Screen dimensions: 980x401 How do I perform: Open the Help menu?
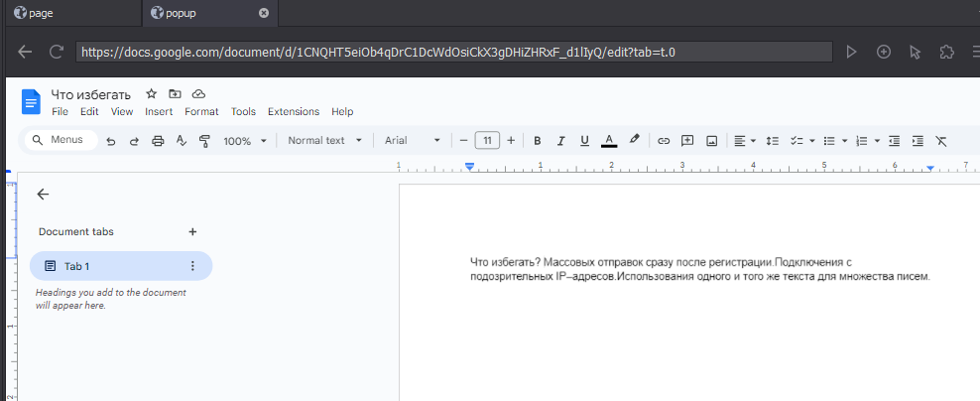[342, 111]
